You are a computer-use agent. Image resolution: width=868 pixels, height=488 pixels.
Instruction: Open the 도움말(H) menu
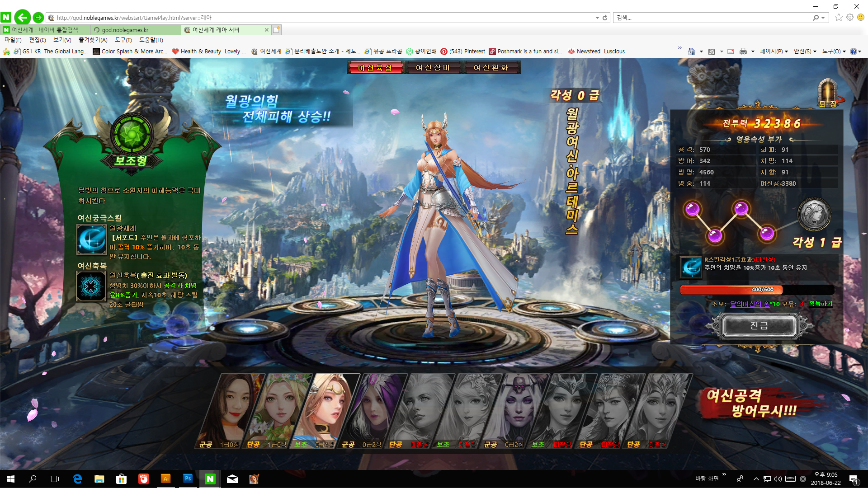coord(151,40)
